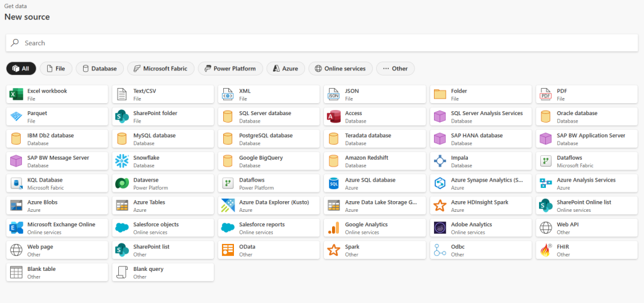This screenshot has width=644, height=303.
Task: Click the Excel workbook icon
Action: pyautogui.click(x=16, y=94)
